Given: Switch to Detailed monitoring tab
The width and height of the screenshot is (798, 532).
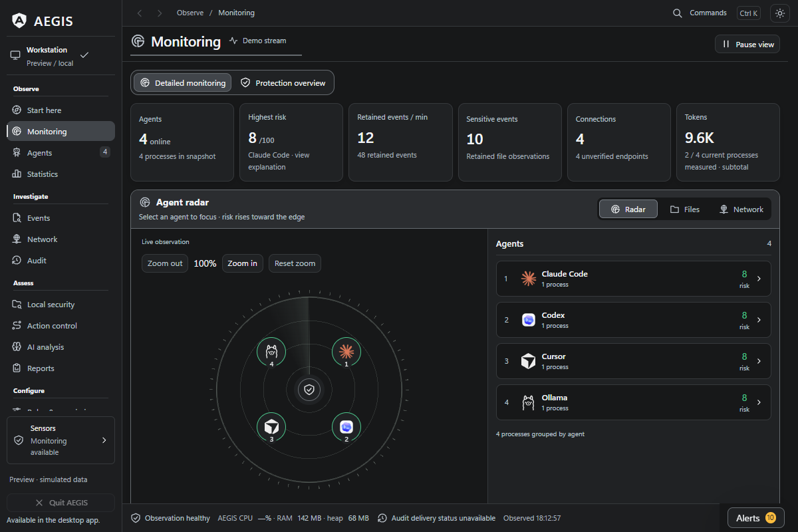Looking at the screenshot, I should point(183,83).
